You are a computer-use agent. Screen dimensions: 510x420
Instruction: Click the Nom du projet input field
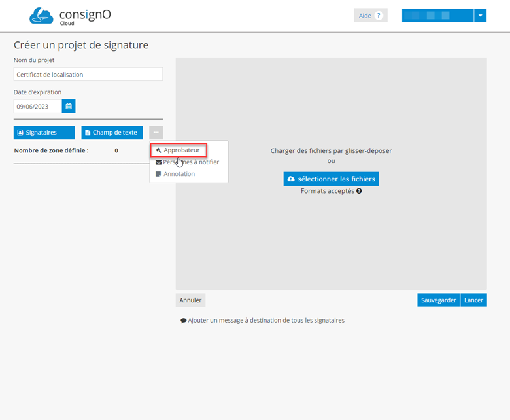tap(88, 75)
